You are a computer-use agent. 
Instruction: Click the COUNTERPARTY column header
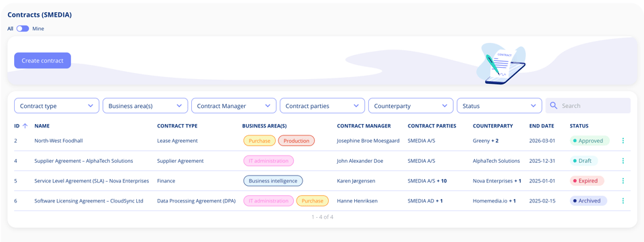tap(493, 126)
